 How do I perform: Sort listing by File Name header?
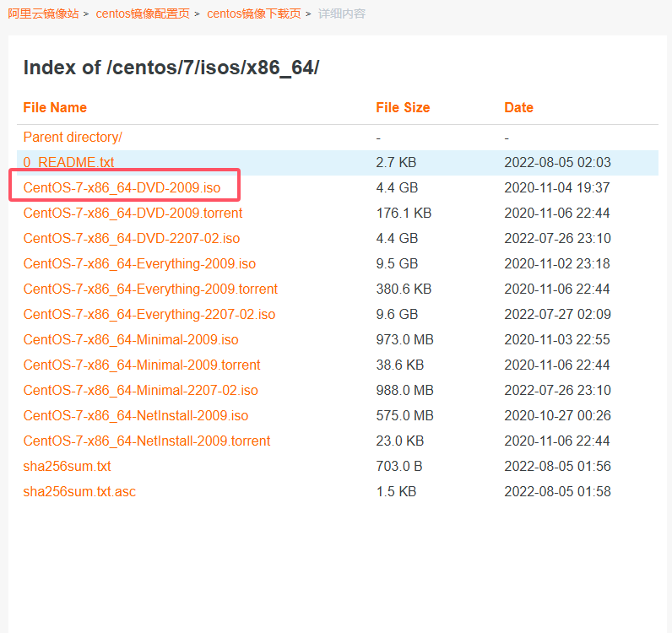pyautogui.click(x=55, y=107)
